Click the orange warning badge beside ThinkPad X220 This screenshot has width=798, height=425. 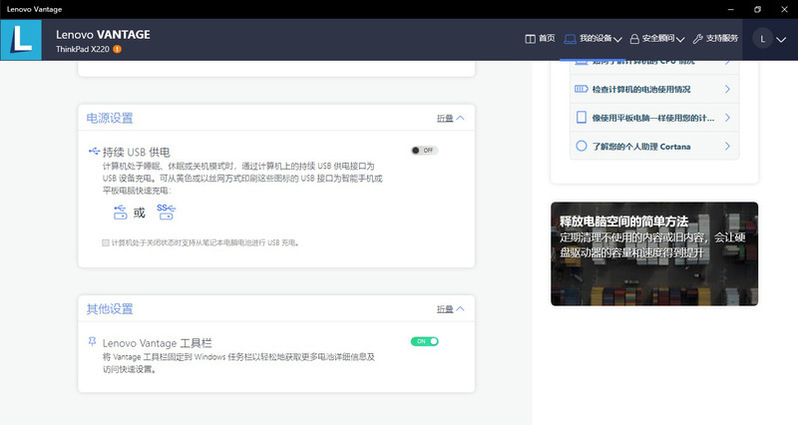[117, 49]
